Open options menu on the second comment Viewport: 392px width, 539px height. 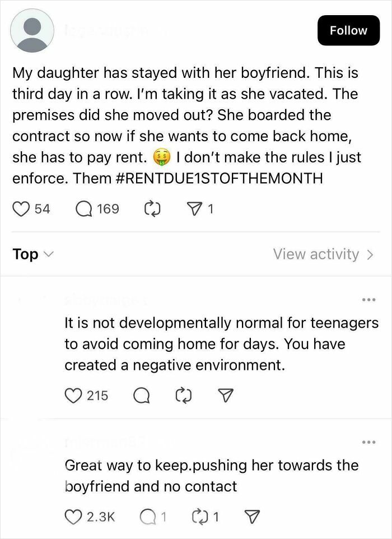click(368, 442)
